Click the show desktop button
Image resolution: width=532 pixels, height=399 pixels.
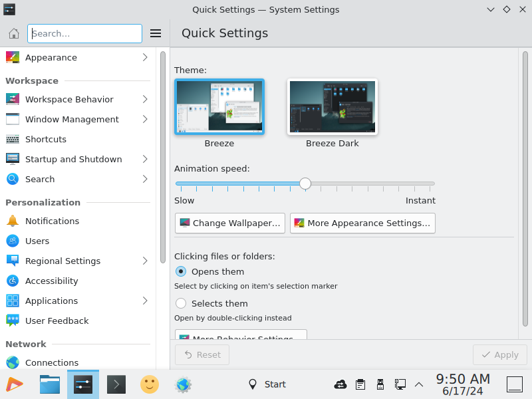(515, 384)
